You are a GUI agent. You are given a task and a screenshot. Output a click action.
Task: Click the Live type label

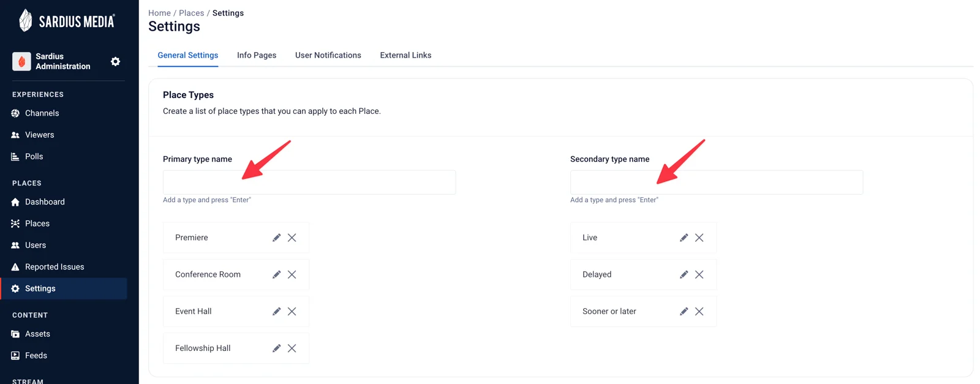(590, 238)
